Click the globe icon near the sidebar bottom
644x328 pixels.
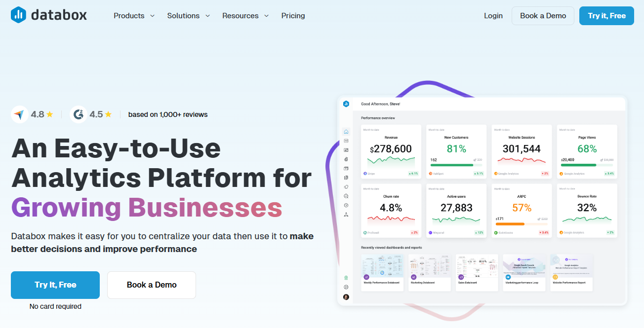[346, 287]
